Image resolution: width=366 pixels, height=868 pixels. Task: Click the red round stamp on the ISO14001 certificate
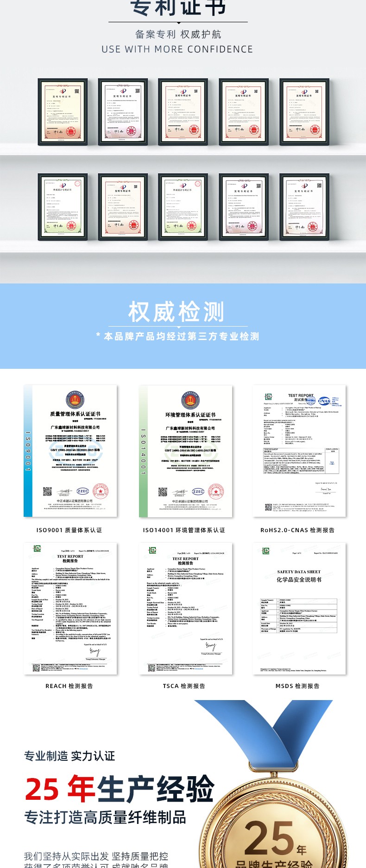216,491
